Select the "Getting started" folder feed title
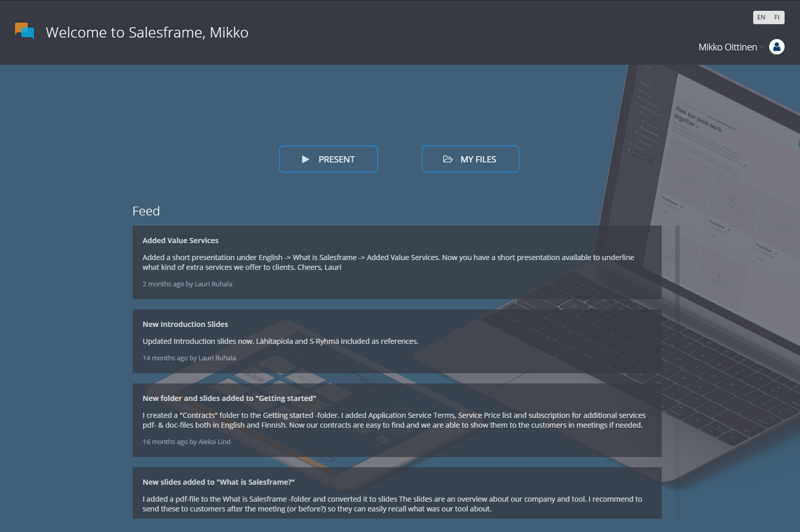800x532 pixels. [229, 398]
